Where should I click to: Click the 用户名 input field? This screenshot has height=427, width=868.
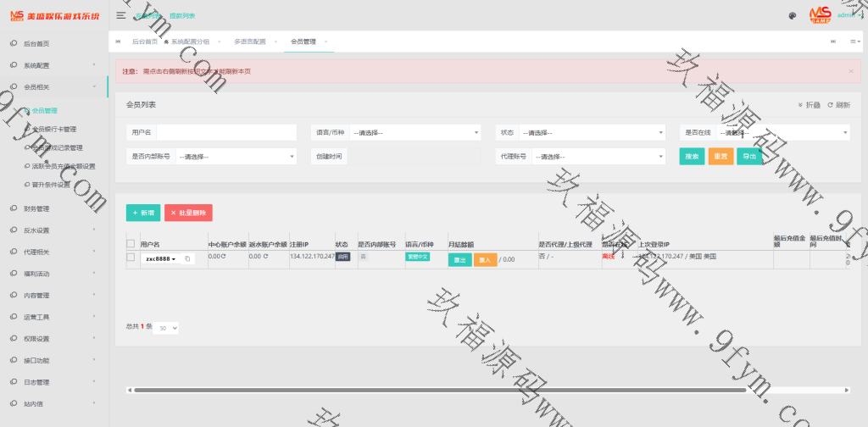coord(225,132)
